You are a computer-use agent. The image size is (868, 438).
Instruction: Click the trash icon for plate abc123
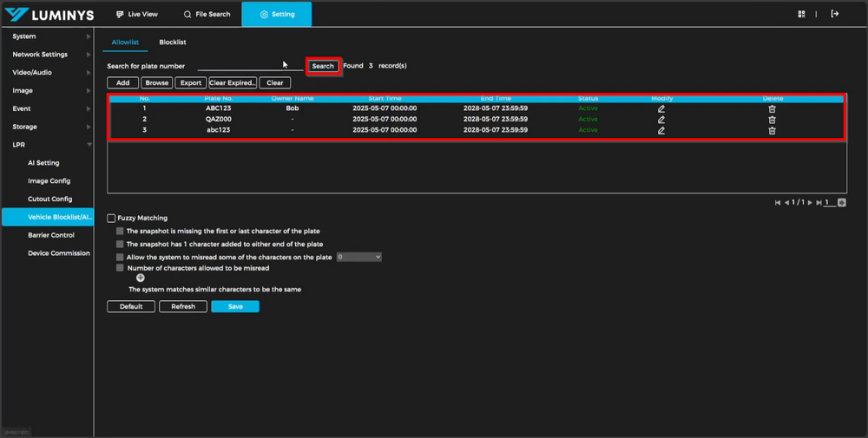click(x=772, y=130)
